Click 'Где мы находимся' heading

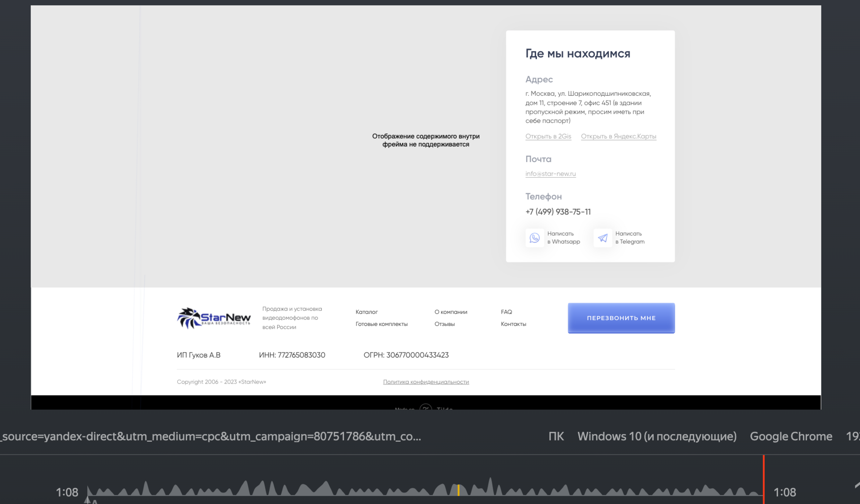[x=577, y=54]
